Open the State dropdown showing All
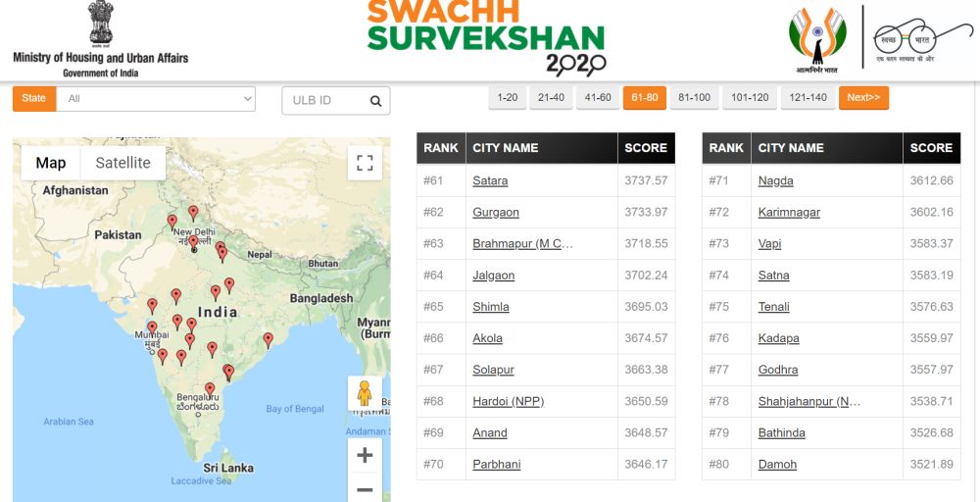Screen dimensions: 980x502 point(156,99)
